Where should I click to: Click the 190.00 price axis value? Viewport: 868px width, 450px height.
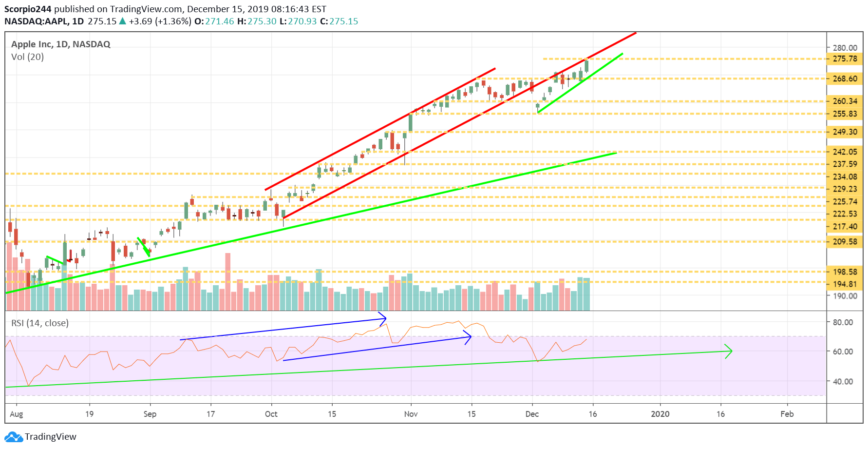coord(845,296)
